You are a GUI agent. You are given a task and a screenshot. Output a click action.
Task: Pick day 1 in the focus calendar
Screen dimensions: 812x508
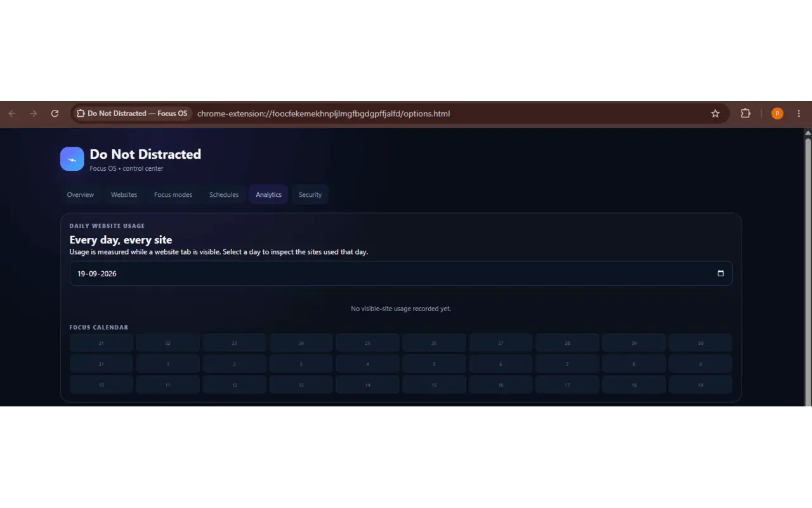coord(168,364)
